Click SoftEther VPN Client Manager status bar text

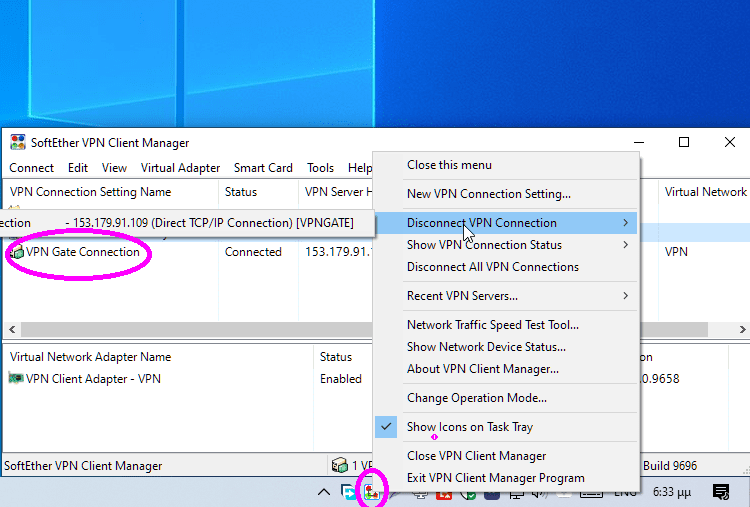(x=83, y=465)
